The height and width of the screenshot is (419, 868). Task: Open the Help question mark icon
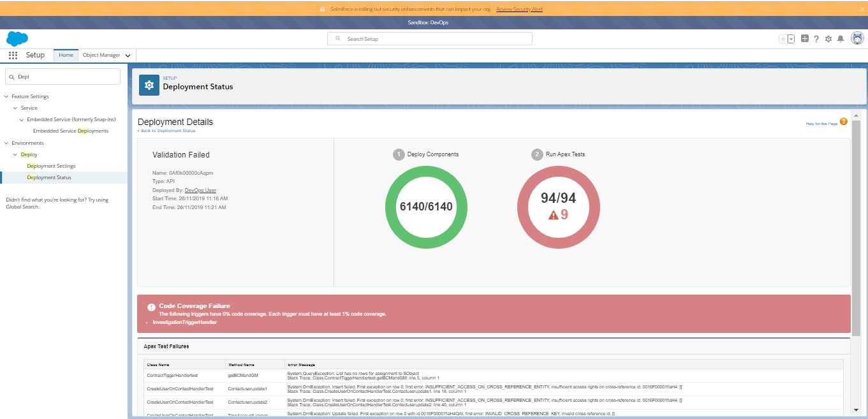[x=816, y=39]
